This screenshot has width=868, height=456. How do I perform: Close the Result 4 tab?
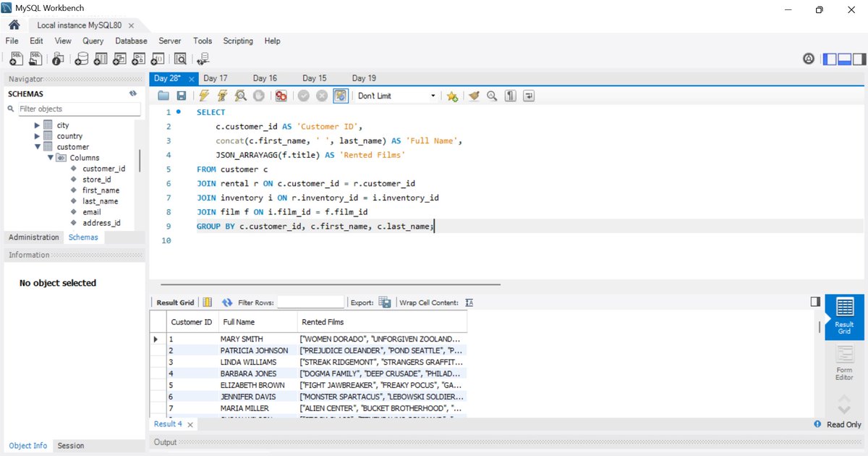coord(190,425)
